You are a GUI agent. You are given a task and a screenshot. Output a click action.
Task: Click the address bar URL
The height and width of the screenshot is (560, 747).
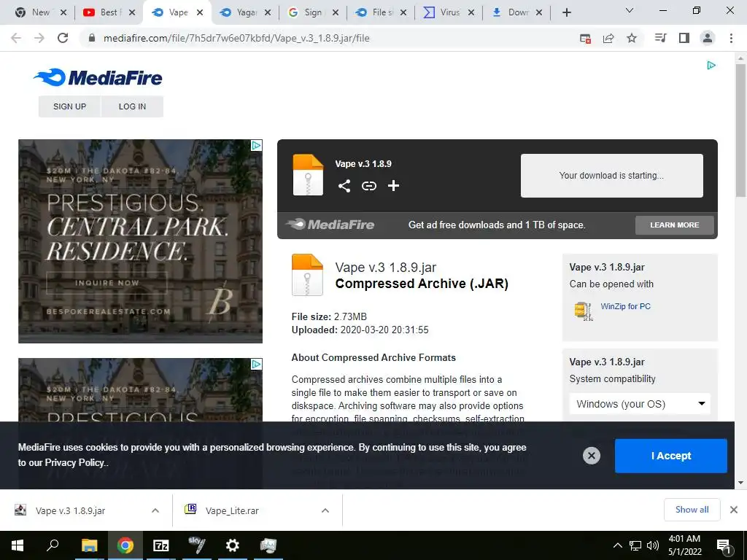coord(236,38)
